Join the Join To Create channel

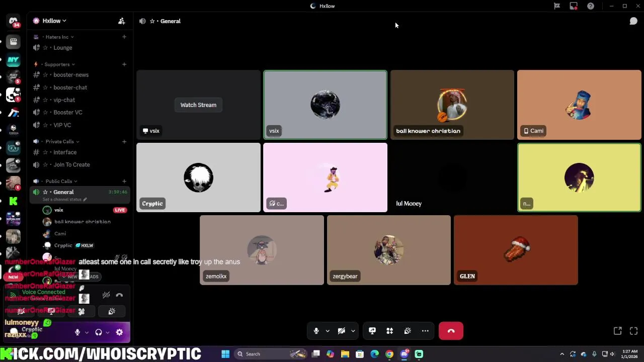(79, 165)
